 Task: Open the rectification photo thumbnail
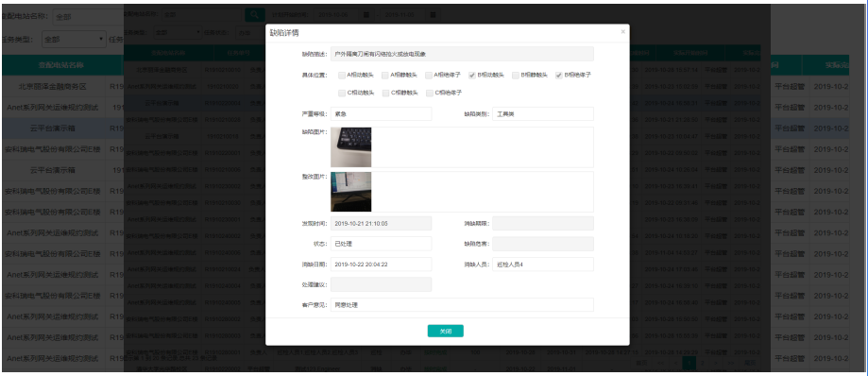point(351,192)
